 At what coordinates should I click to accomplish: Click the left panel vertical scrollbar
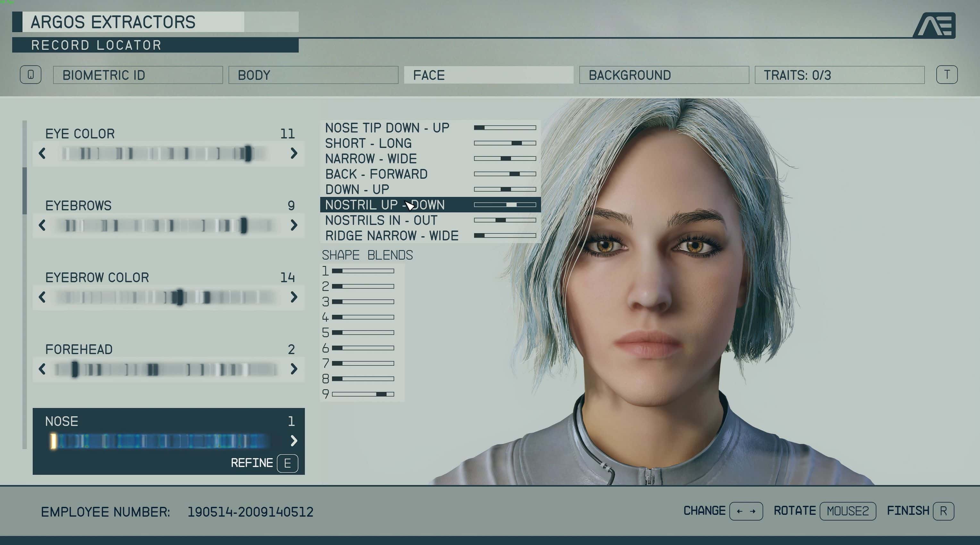[25, 190]
